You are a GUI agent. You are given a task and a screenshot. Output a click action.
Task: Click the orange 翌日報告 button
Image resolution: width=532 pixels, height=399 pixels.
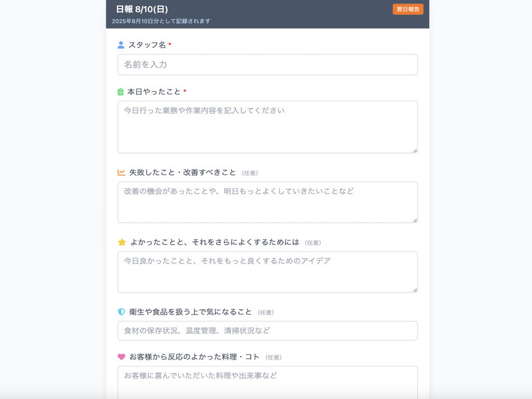(408, 9)
